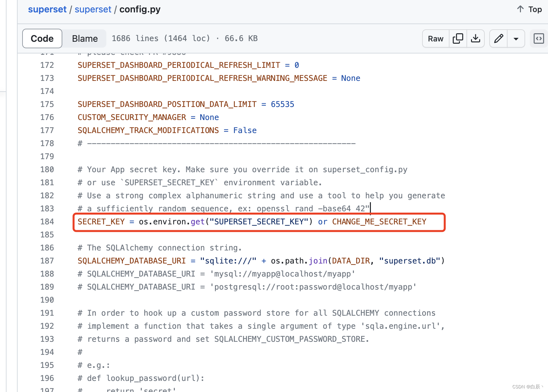
Task: Click SUPERSET_DASHBOARD_PERIODICAL_REFRESH_LIMIT variable
Action: 179,65
